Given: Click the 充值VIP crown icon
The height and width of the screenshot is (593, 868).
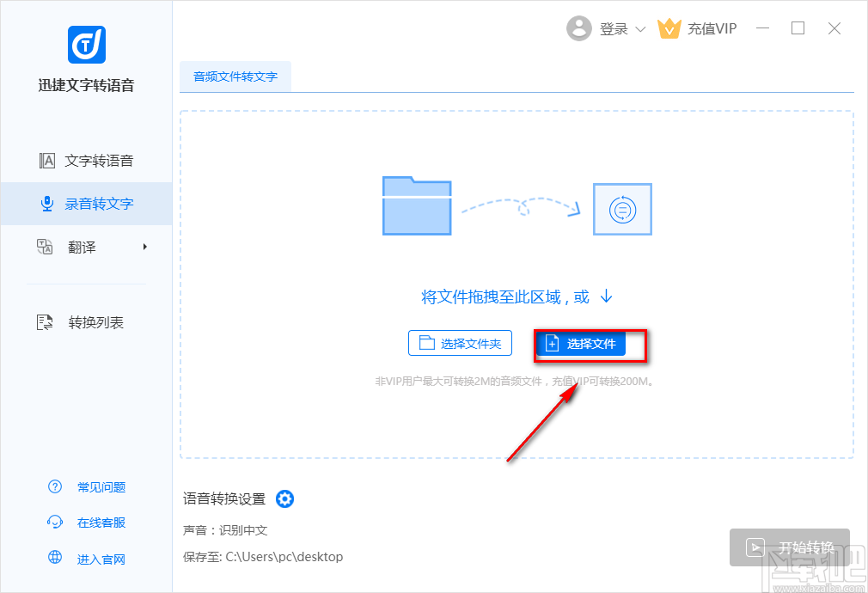Looking at the screenshot, I should (x=669, y=28).
